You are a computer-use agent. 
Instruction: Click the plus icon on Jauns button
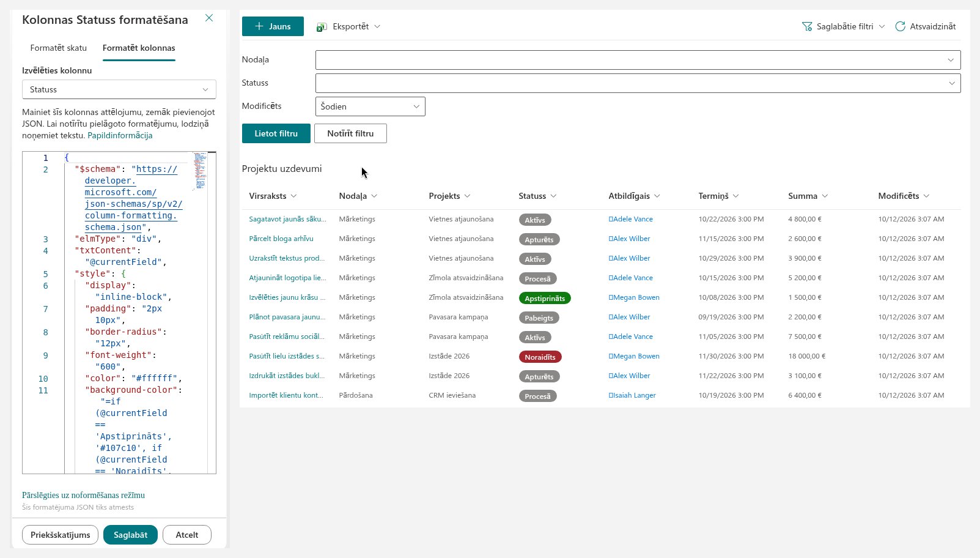click(x=259, y=26)
